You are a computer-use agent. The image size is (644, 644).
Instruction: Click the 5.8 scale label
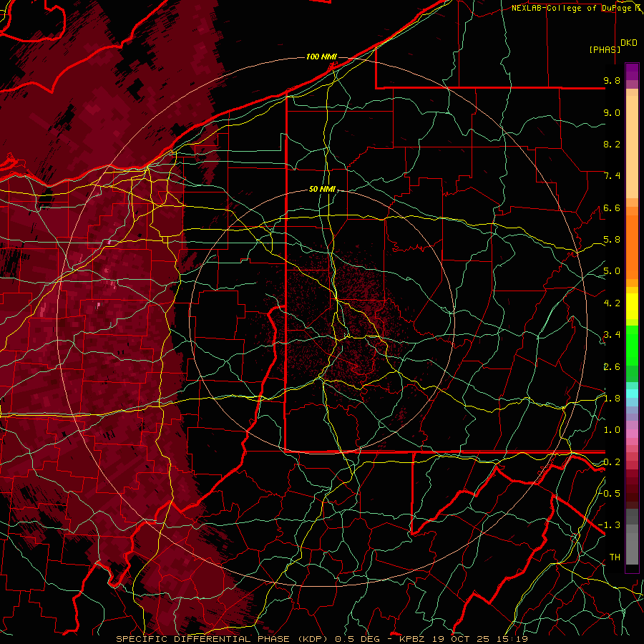tap(612, 240)
